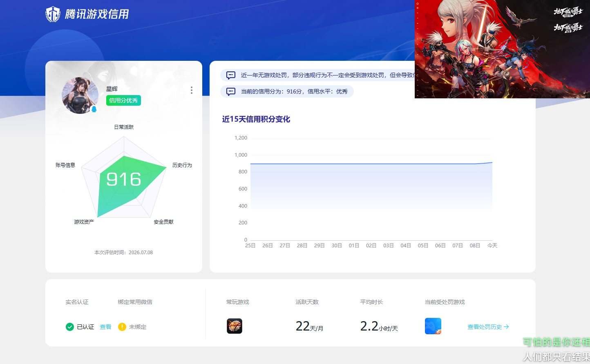Click the 实名认证 label
Viewport: 590px width, 364px height.
pyautogui.click(x=77, y=302)
